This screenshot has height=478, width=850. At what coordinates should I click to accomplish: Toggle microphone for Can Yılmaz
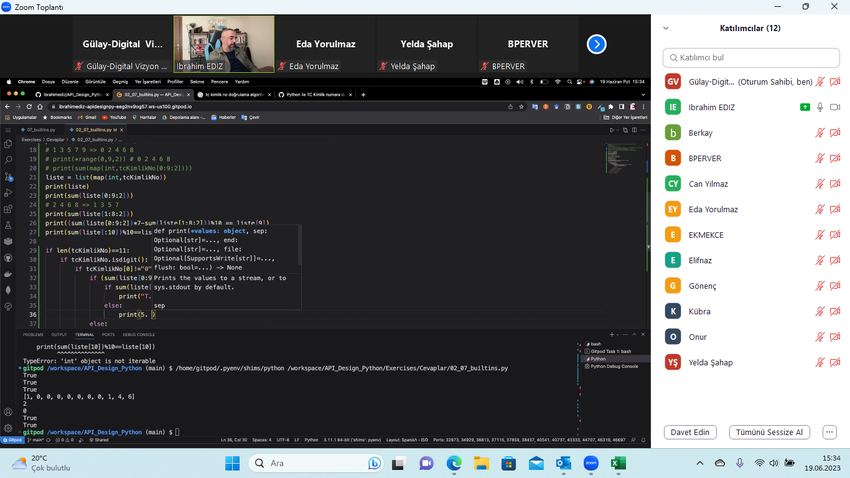[820, 184]
